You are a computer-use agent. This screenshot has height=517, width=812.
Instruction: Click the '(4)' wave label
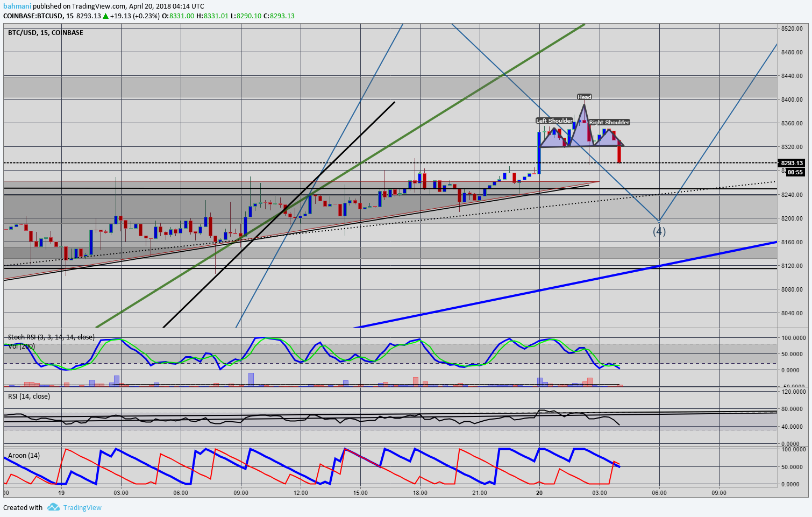(x=659, y=231)
